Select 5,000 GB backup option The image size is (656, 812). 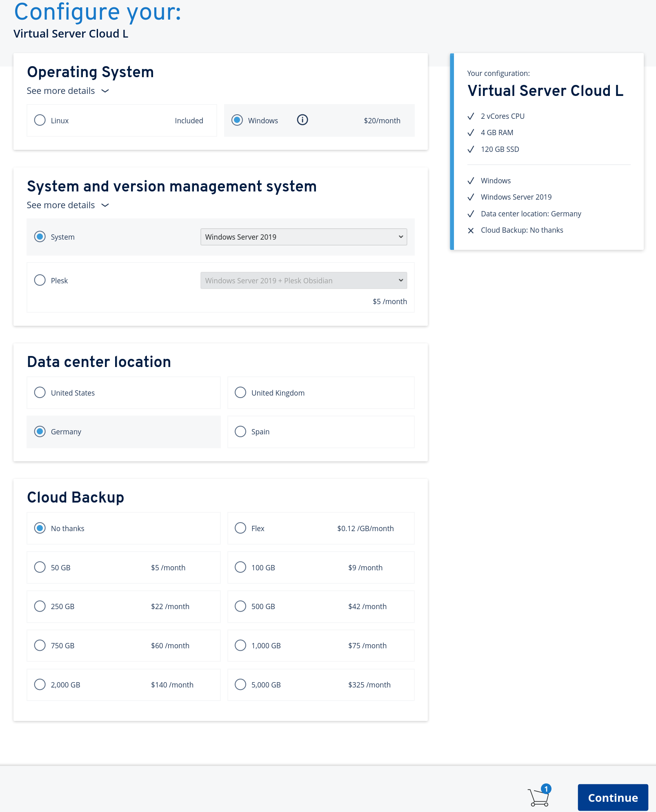coord(240,685)
